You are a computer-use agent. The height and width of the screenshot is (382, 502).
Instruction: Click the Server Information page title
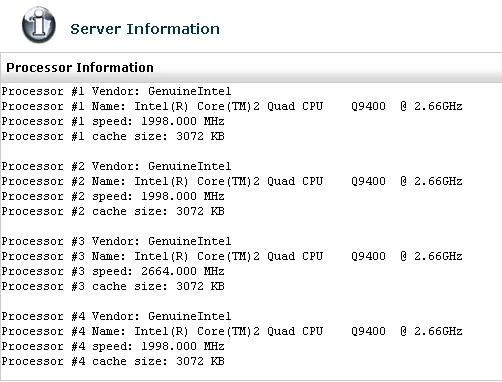(x=145, y=29)
